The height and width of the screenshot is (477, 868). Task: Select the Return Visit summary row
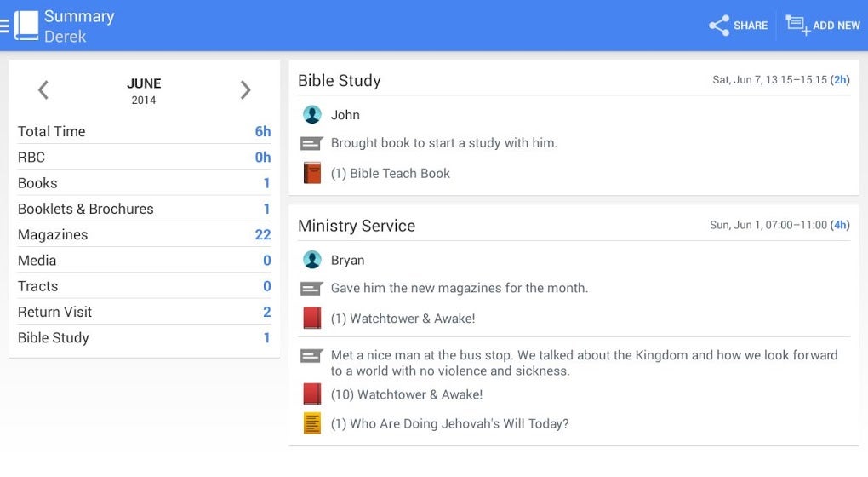coord(144,312)
